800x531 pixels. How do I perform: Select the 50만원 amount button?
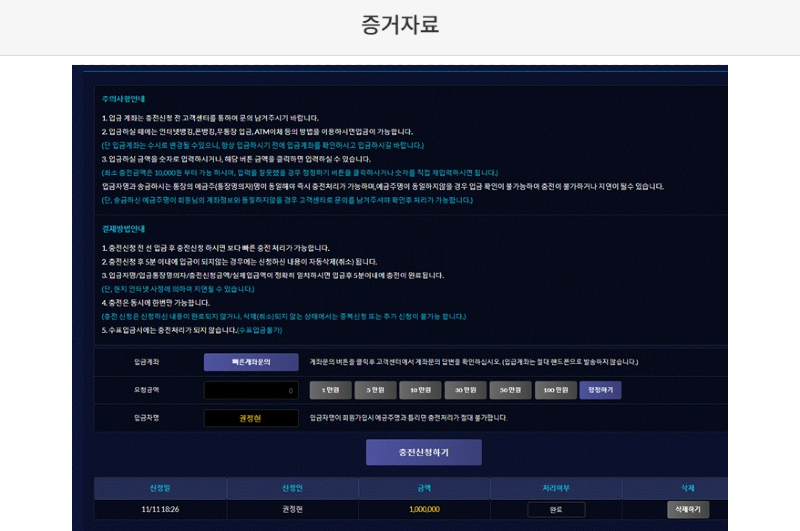tap(510, 390)
